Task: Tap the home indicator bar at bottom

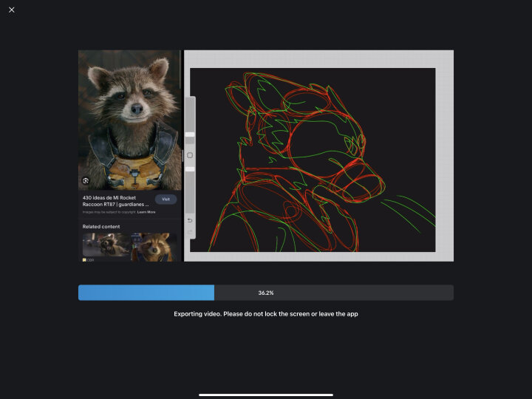Action: pyautogui.click(x=266, y=395)
